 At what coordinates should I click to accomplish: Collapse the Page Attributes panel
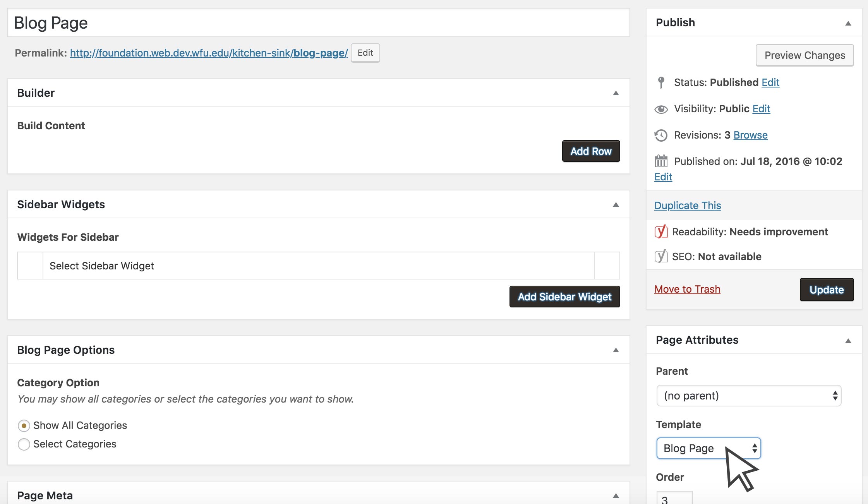[848, 341]
